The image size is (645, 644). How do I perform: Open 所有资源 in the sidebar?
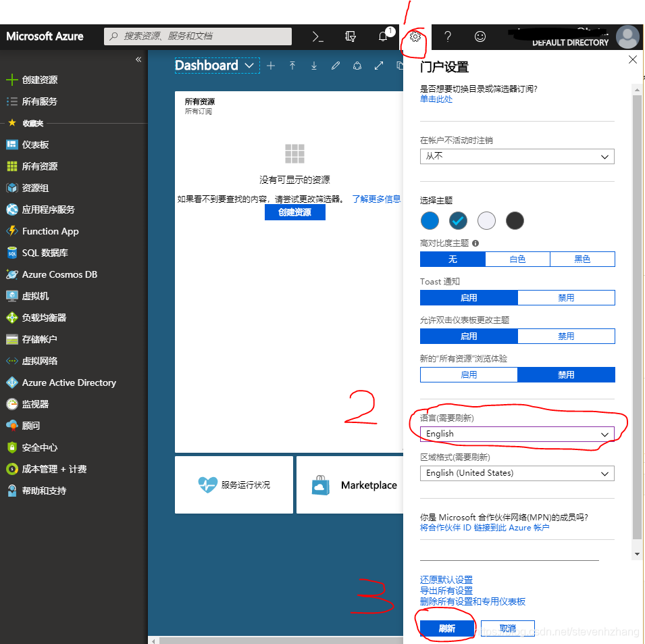39,166
